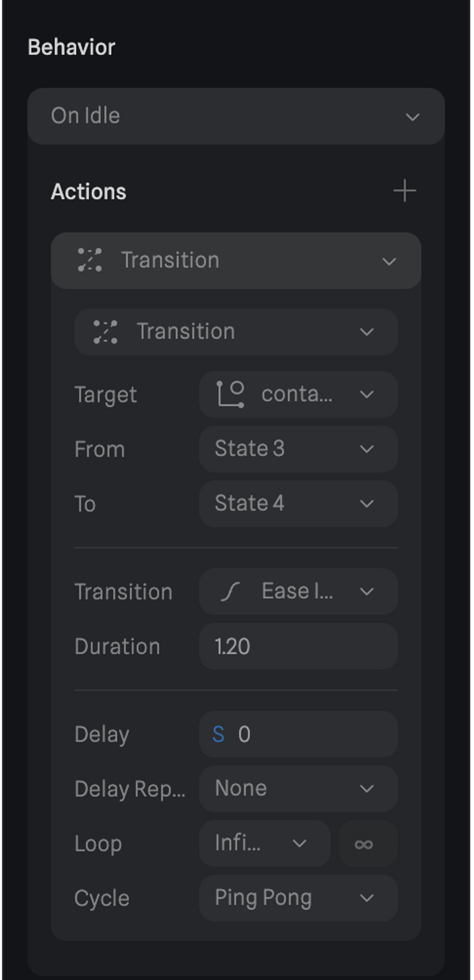474x980 pixels.
Task: Click the Ease curve icon
Action: click(x=230, y=592)
